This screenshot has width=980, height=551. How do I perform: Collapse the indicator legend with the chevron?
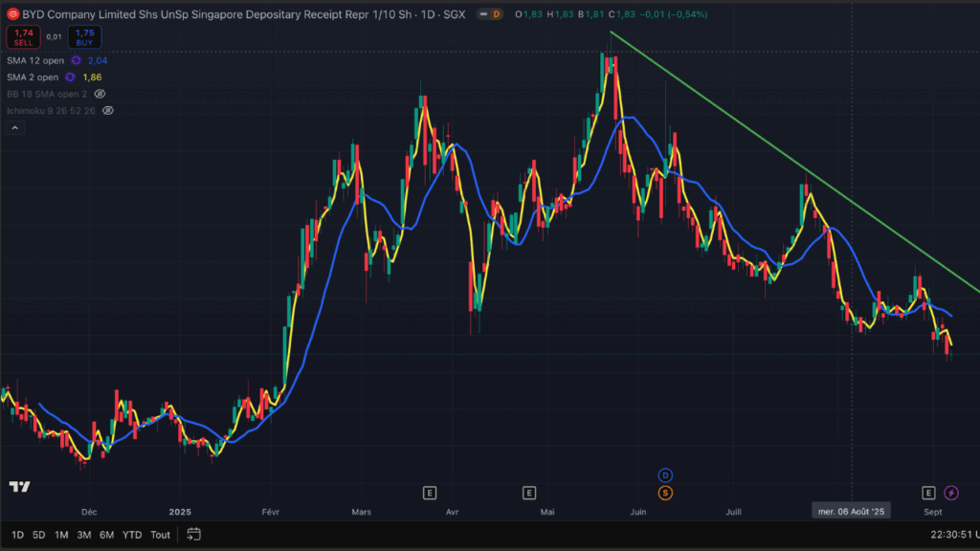(15, 127)
